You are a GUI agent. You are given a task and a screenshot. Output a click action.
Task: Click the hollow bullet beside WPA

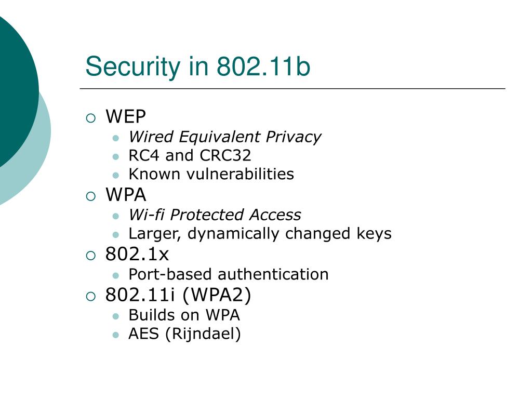pos(91,196)
